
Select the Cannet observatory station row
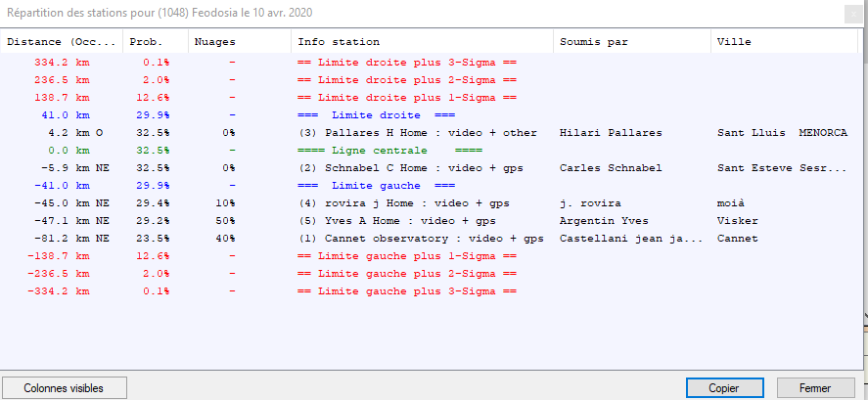421,238
